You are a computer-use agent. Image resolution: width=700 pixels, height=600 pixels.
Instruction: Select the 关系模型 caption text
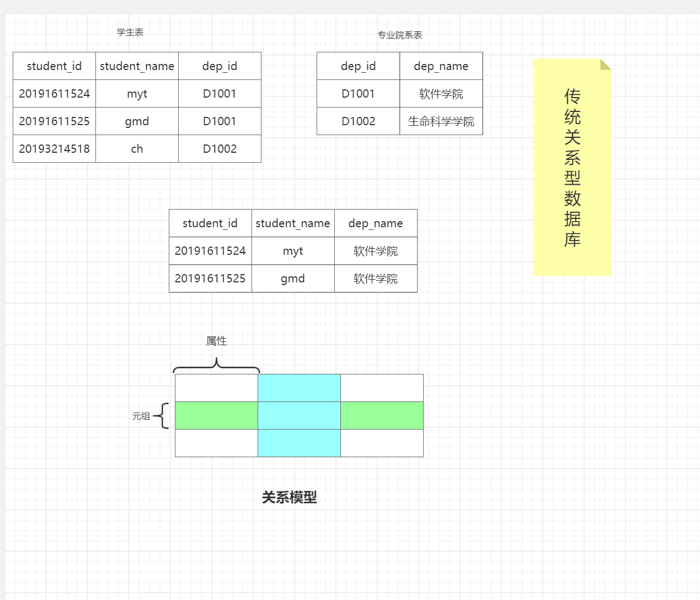click(x=290, y=497)
